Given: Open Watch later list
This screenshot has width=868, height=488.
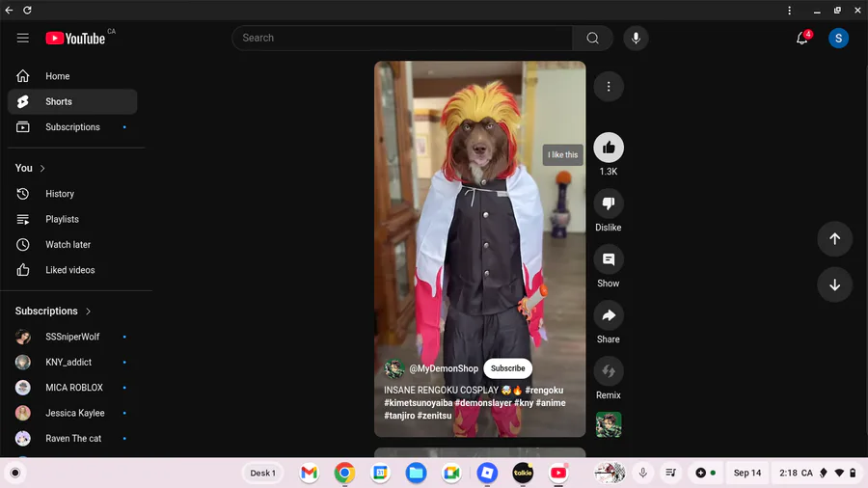Looking at the screenshot, I should (72, 245).
